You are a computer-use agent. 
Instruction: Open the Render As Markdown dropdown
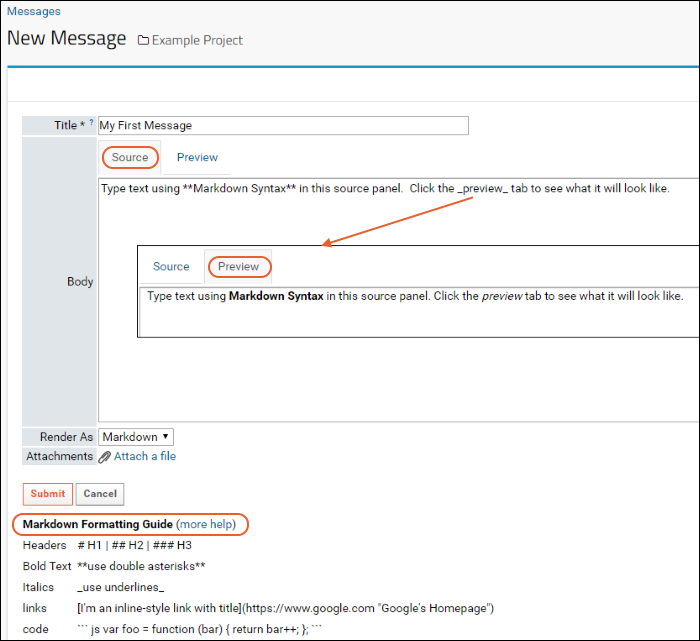(136, 437)
